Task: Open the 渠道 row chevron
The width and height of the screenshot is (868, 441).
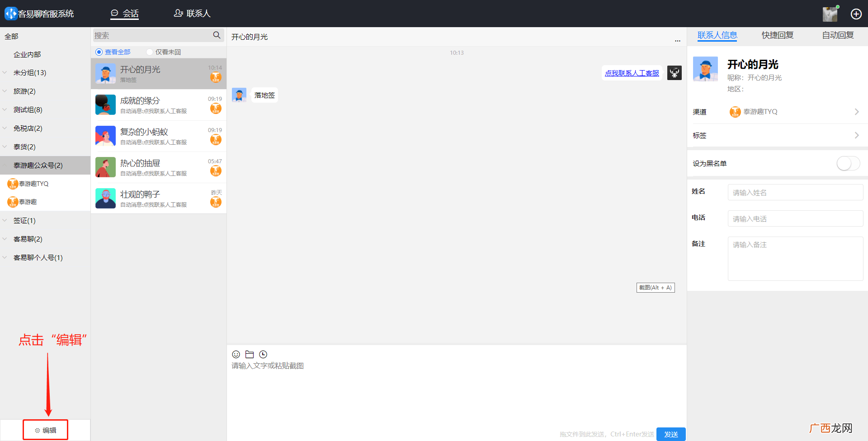Action: [x=857, y=112]
